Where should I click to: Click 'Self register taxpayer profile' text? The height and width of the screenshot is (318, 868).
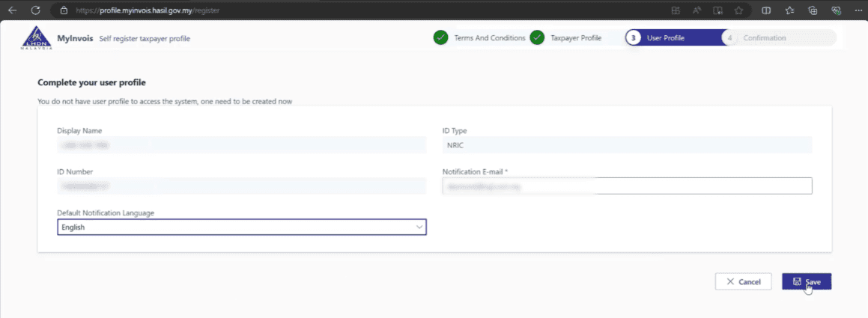point(145,39)
